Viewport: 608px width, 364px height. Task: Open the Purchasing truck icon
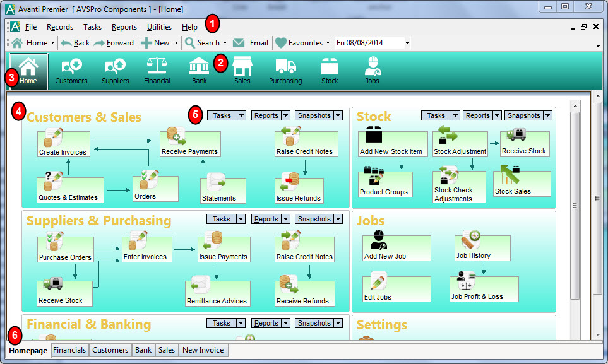(285, 71)
